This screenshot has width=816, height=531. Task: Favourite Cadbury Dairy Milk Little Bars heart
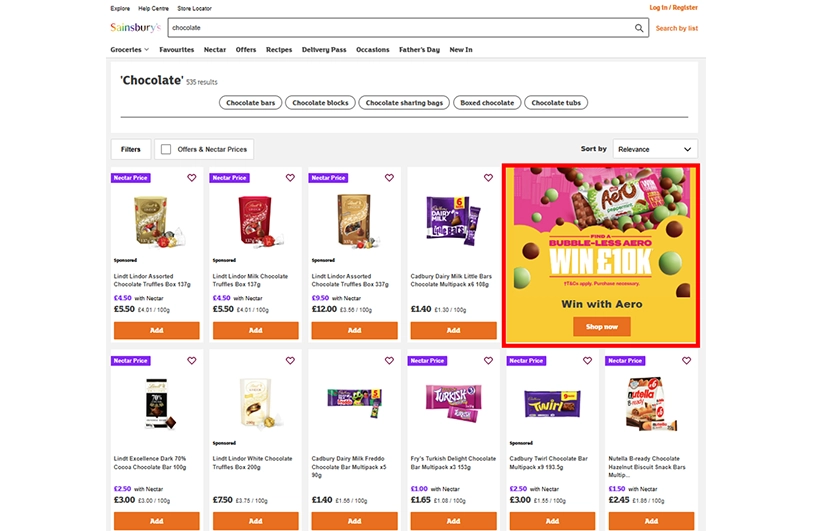pos(488,178)
